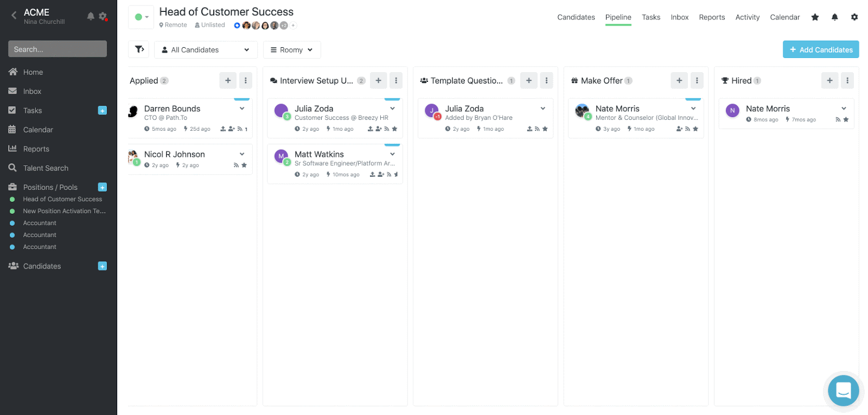Open sidebar notifications bell next to ACME
Viewport: 868px width, 415px height.
coord(91,16)
